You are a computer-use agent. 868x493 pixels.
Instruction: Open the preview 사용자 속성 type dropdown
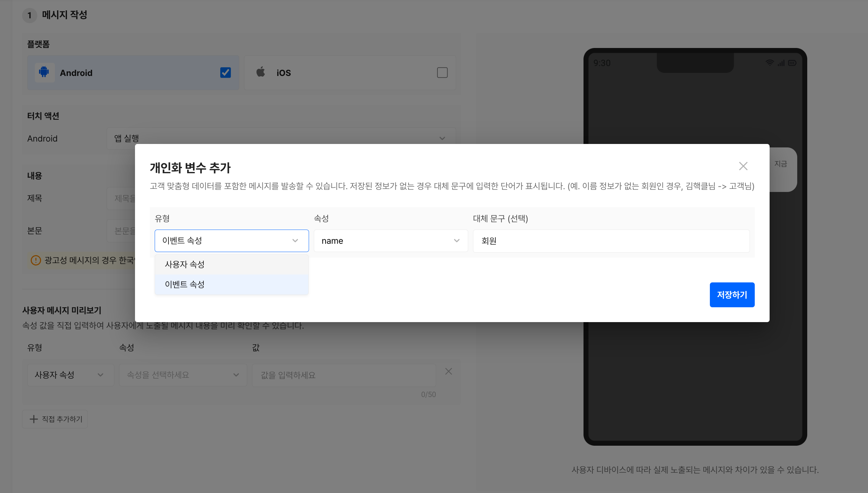[x=70, y=375]
